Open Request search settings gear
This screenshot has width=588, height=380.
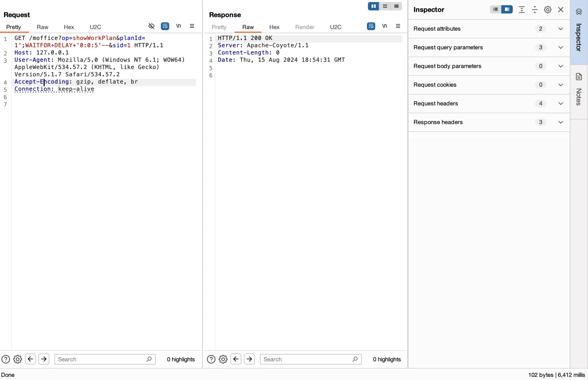click(18, 359)
